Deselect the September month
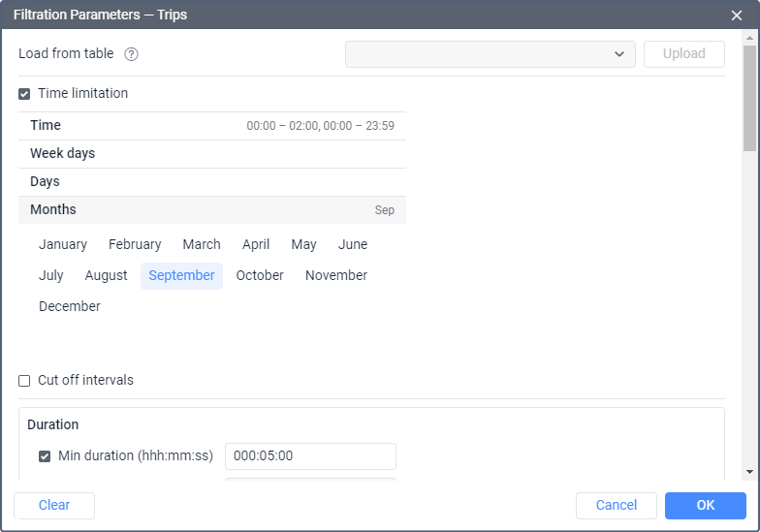 [x=182, y=275]
